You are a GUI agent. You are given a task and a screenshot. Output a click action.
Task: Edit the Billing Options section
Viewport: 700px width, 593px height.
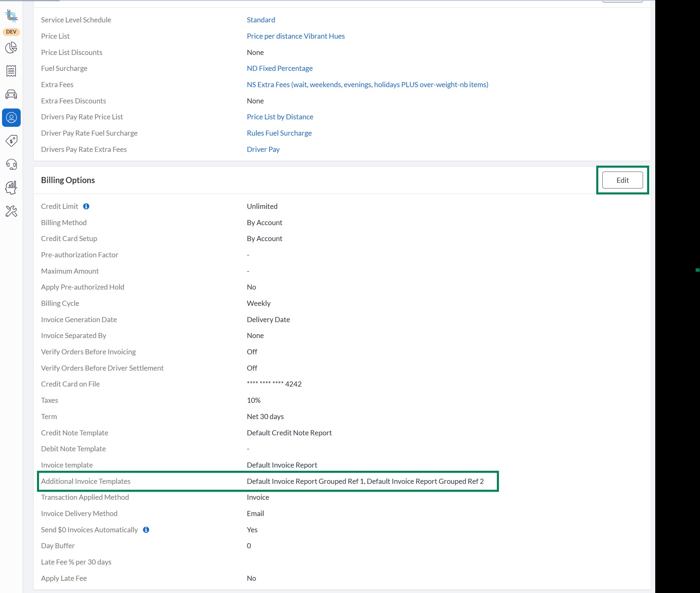[x=622, y=180]
